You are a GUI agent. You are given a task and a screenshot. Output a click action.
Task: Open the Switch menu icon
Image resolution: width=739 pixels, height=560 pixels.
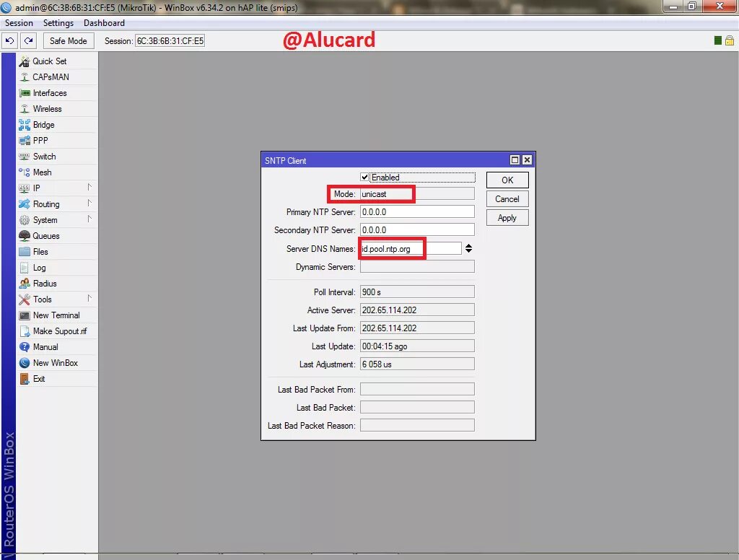click(24, 157)
